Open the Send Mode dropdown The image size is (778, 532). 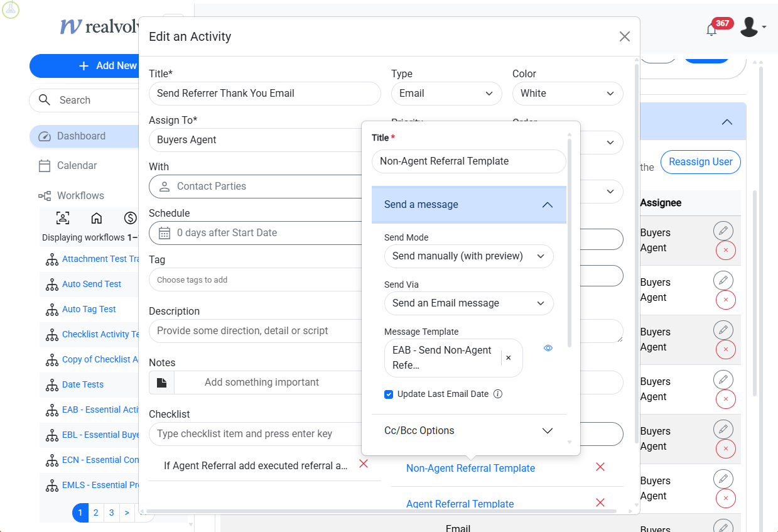click(468, 256)
